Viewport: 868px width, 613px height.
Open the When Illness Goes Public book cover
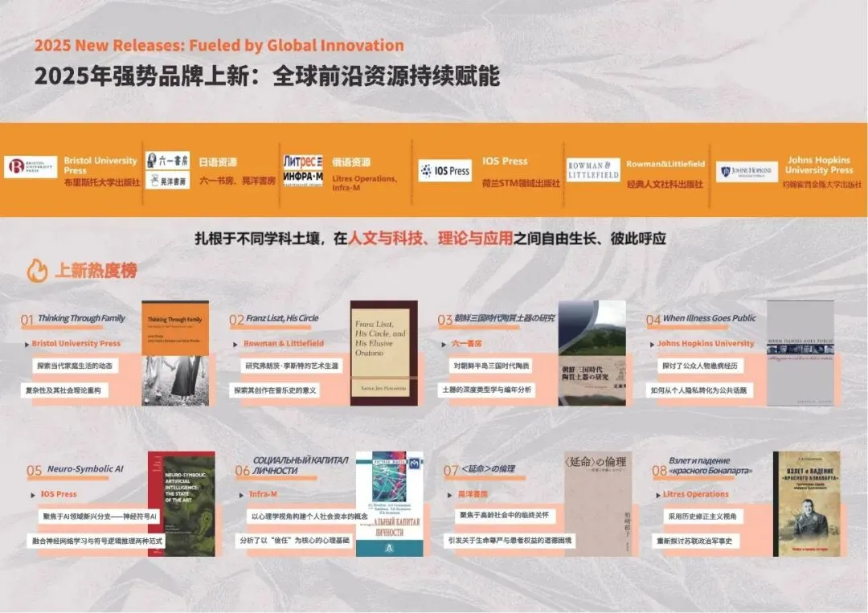800,353
